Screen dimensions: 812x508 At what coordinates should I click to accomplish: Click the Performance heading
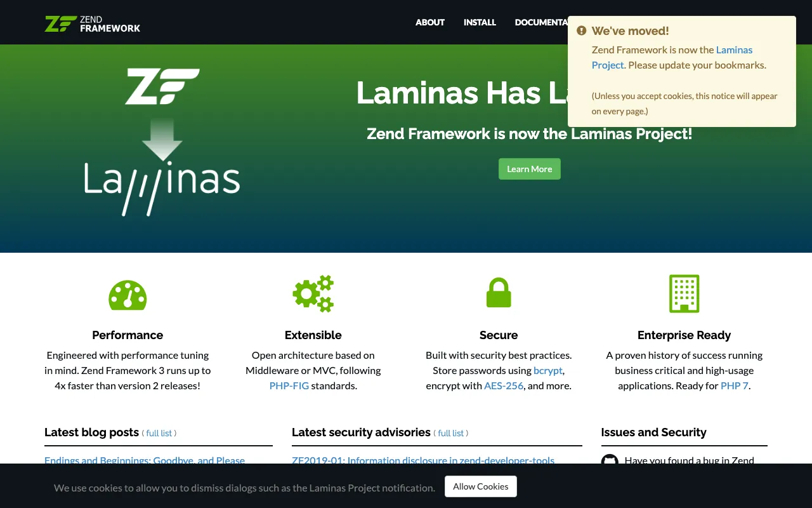click(128, 335)
